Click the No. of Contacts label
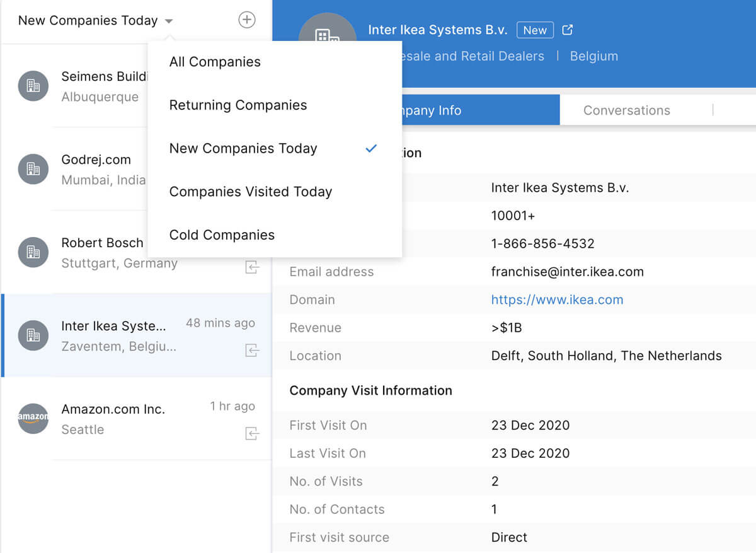 pos(336,509)
